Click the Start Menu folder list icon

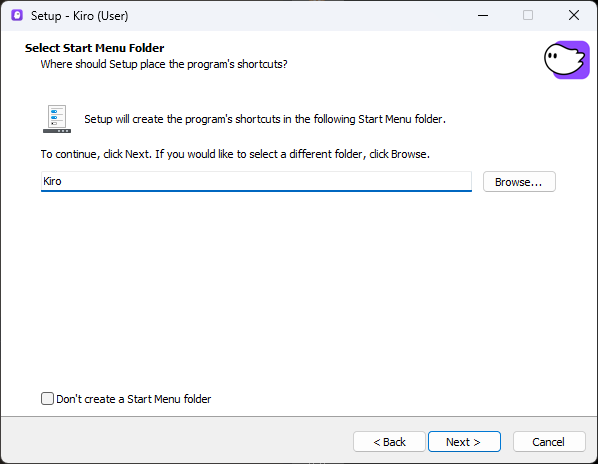point(57,119)
